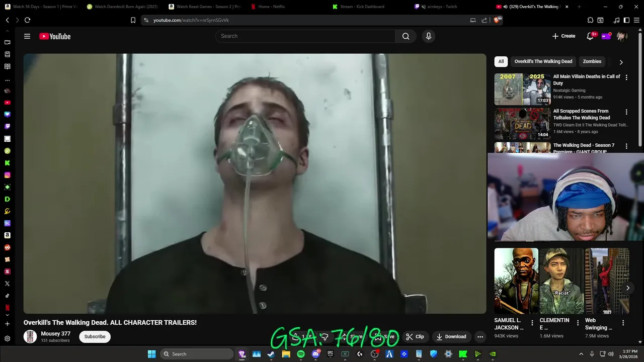
Task: Open Twitch from the browser sidebar
Action: click(7, 127)
